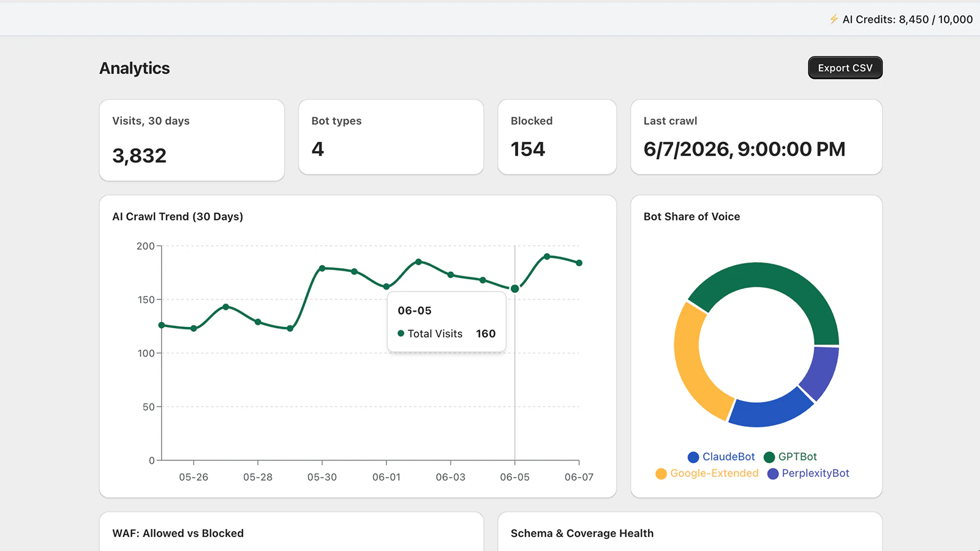Click the first data point on trend line
The image size is (980, 551).
pos(162,325)
